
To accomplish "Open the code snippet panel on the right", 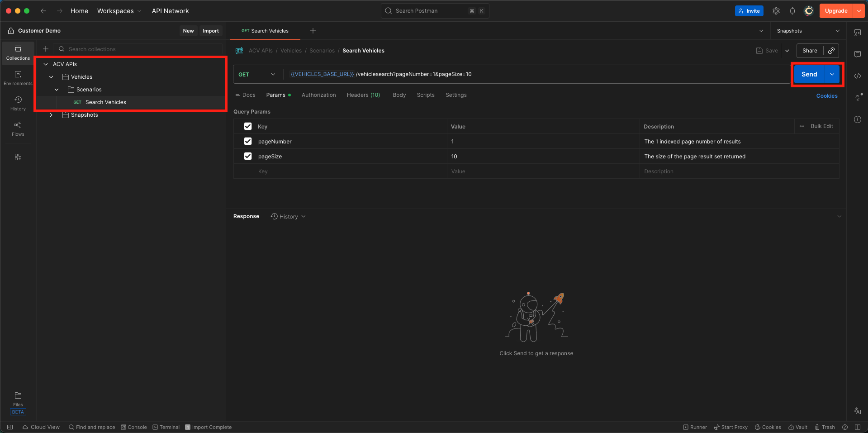I will tap(858, 76).
